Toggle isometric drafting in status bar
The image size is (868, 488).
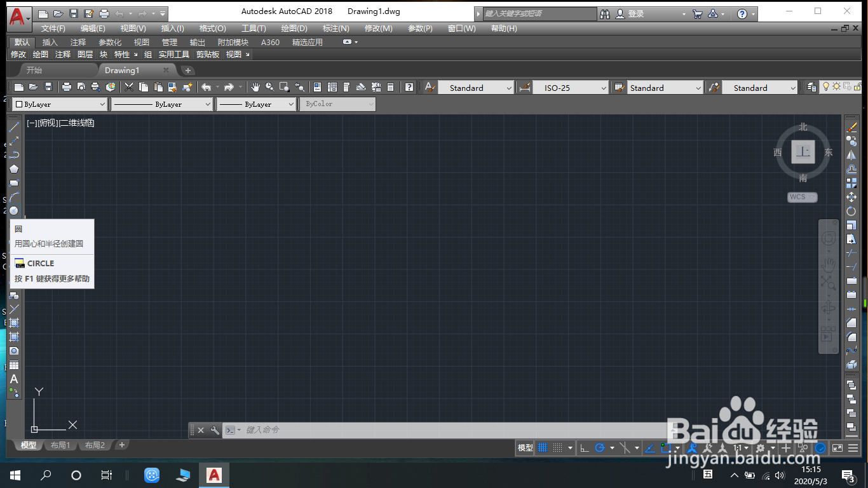(624, 448)
